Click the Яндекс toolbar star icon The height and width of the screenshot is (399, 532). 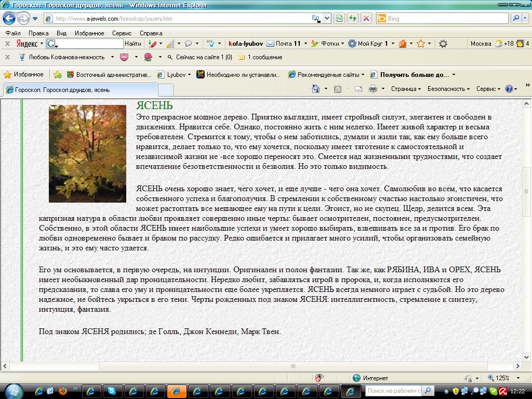(x=421, y=44)
